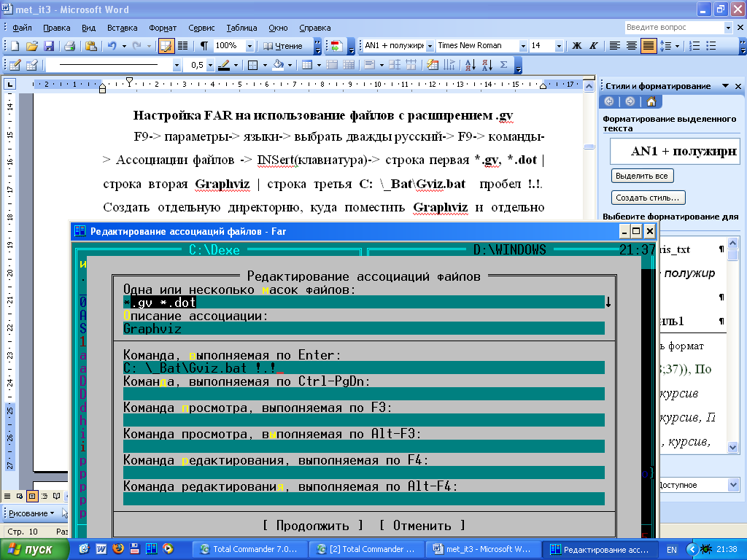Click the line spacing icon

pyautogui.click(x=665, y=46)
